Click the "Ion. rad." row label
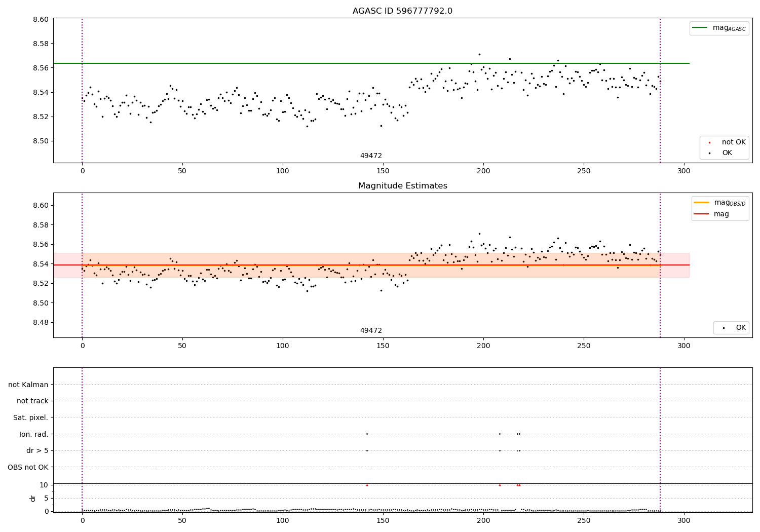The image size is (760, 532). point(34,434)
